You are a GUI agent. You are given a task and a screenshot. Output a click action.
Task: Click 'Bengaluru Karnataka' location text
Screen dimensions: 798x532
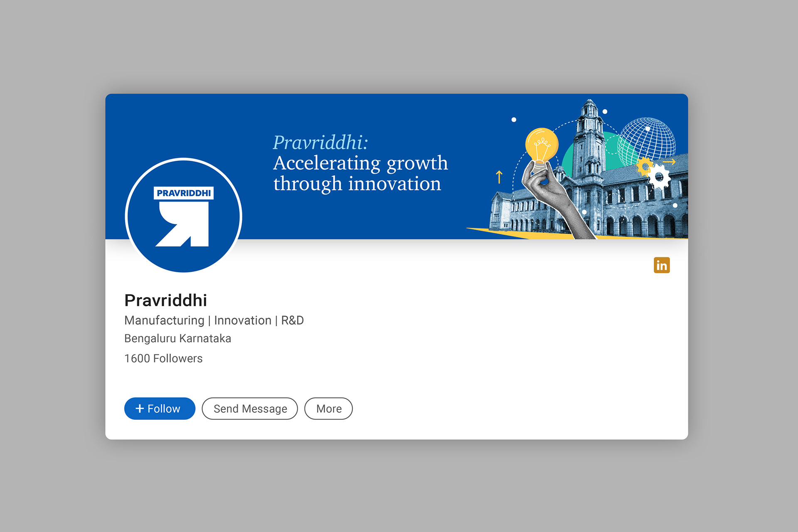pos(177,338)
